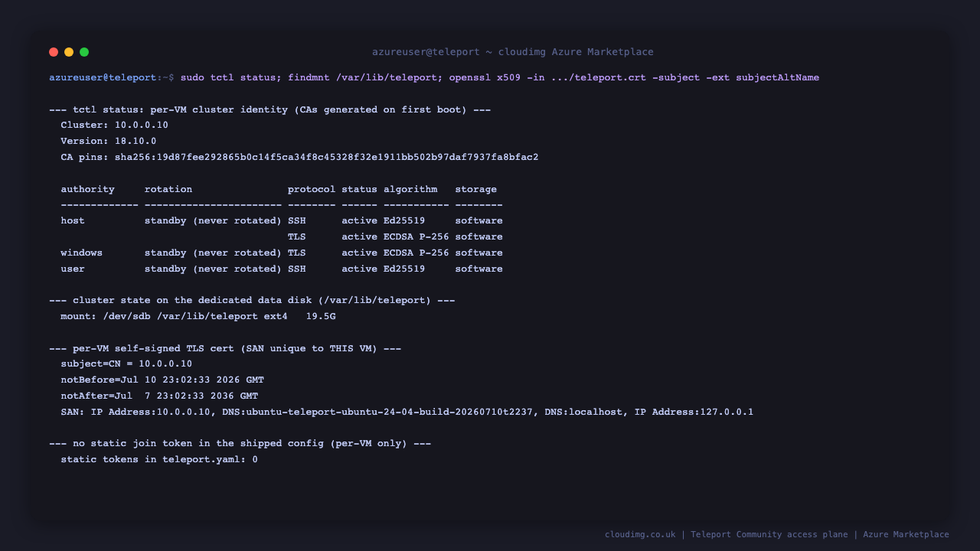This screenshot has width=980, height=551.
Task: Click the green maximize window dot
Action: [84, 52]
